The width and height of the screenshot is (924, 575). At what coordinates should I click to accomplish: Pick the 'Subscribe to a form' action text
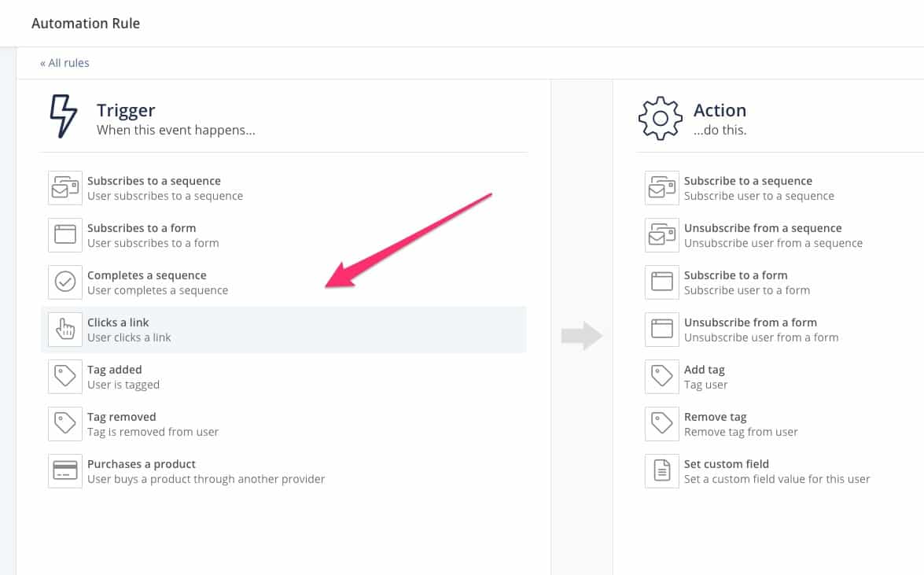735,275
